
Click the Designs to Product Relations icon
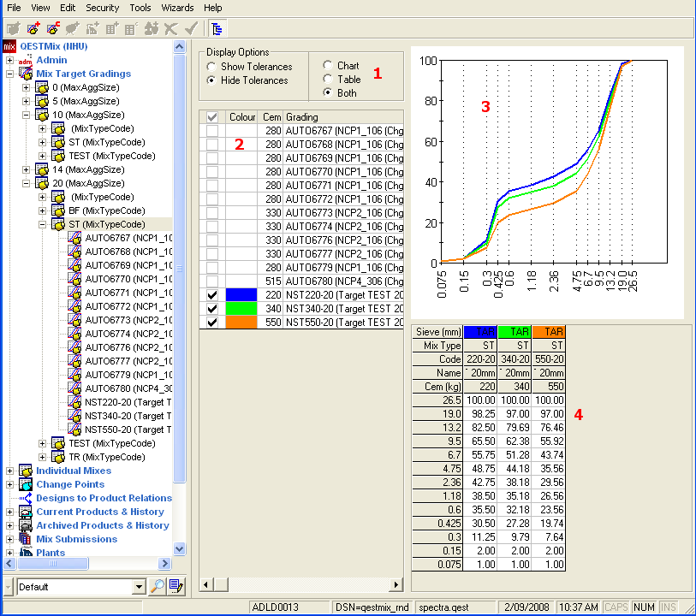pyautogui.click(x=26, y=498)
